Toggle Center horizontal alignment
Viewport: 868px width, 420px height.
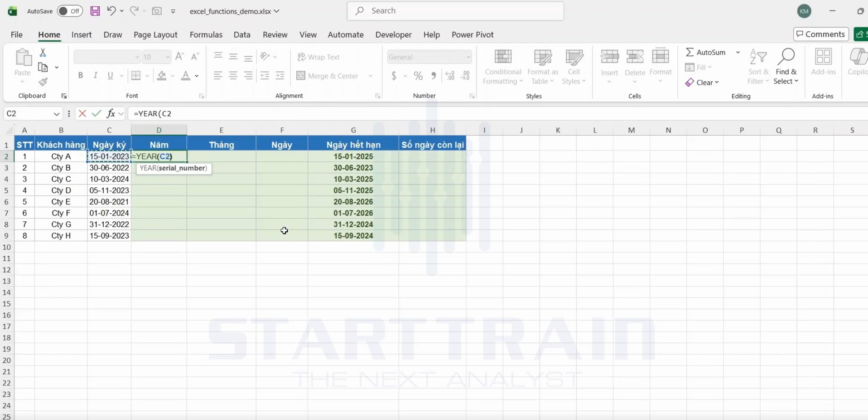(233, 76)
